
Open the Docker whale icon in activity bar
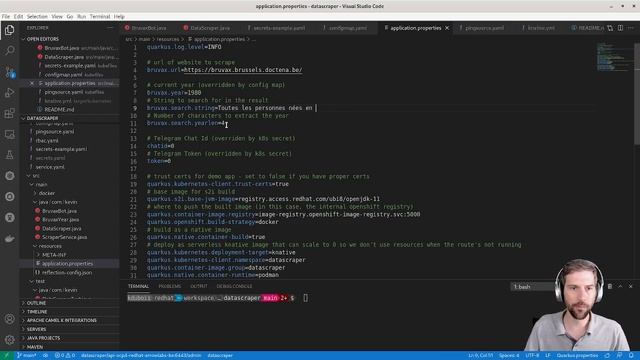[9, 239]
